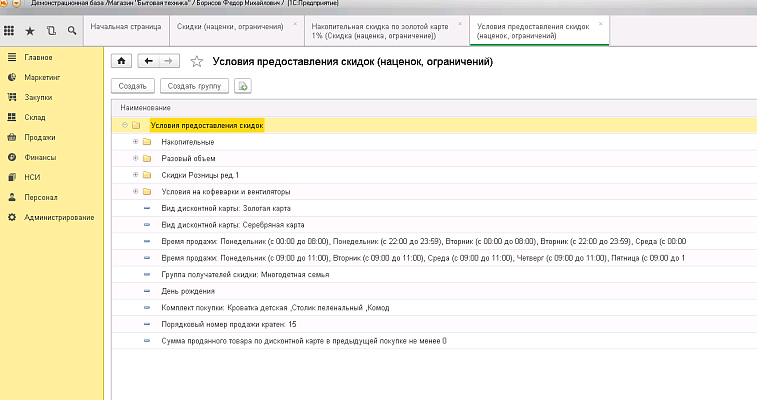The height and width of the screenshot is (400, 757).
Task: Click the Создать группу button
Action: click(x=193, y=86)
